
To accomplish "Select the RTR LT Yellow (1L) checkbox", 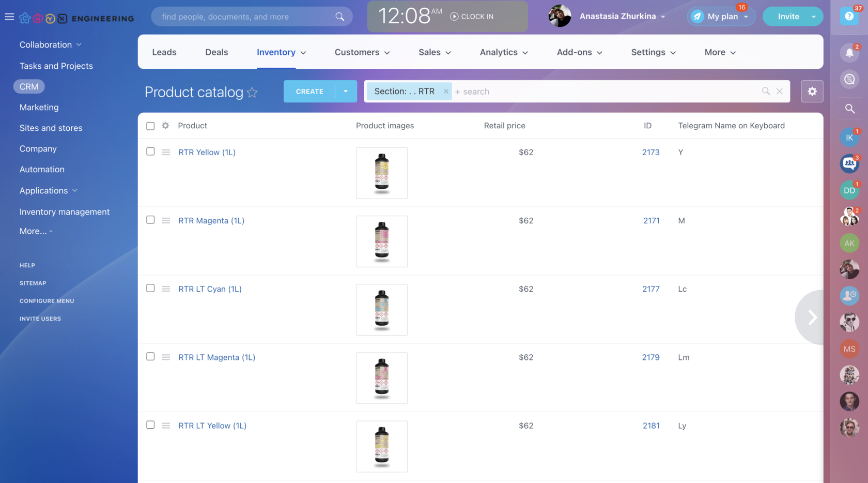I will coord(150,425).
